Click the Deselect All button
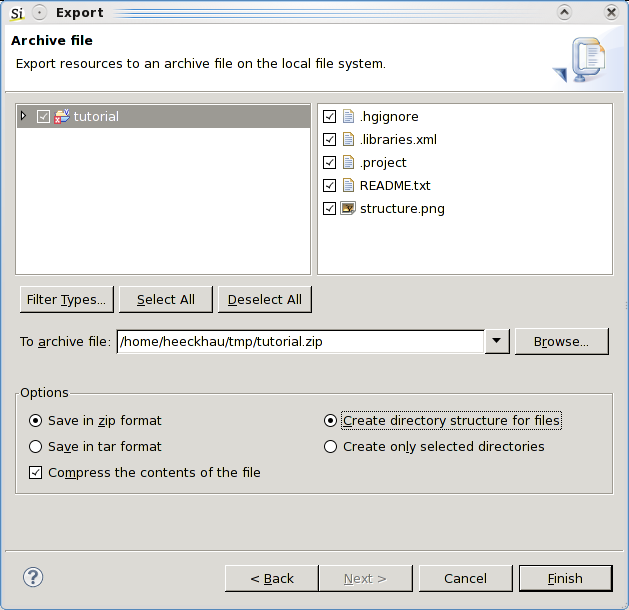 265,300
